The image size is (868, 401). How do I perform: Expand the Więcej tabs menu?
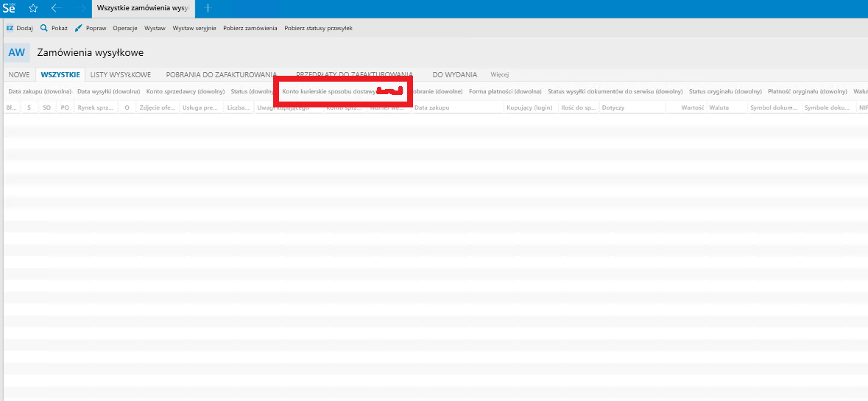pos(500,74)
